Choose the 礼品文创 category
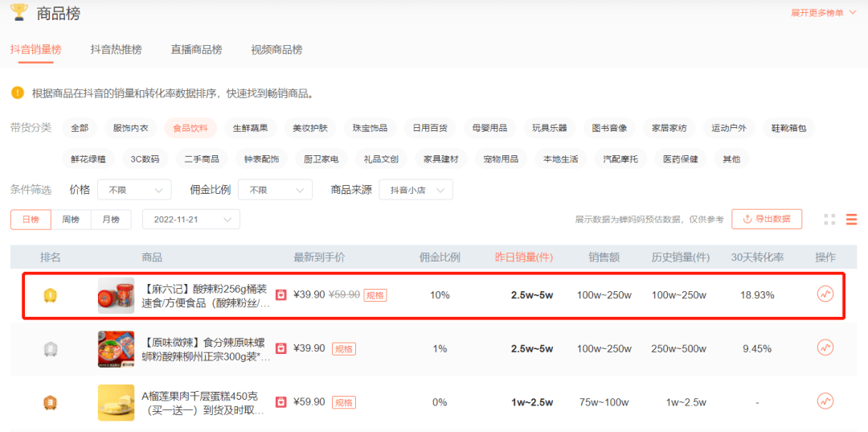 pos(382,159)
